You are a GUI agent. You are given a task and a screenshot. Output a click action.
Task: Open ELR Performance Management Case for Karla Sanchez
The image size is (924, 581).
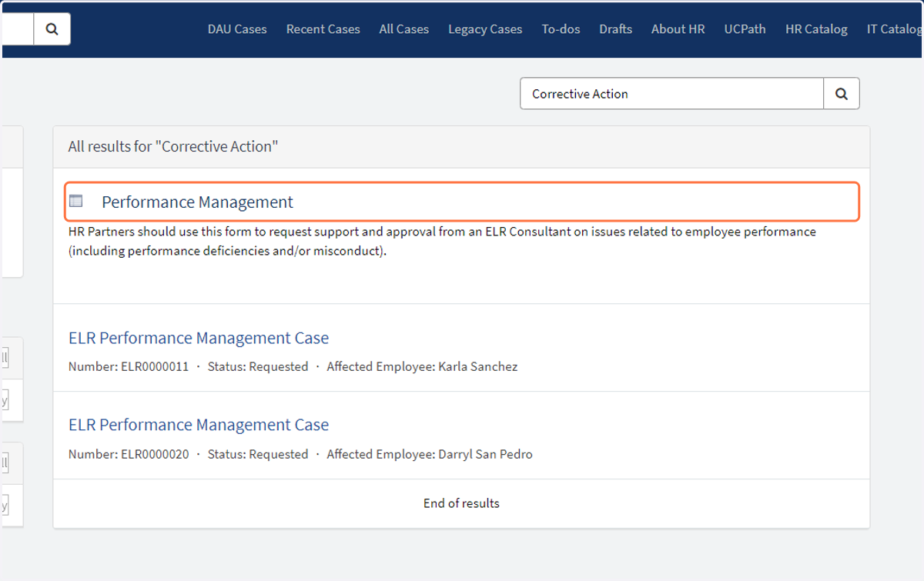[199, 338]
